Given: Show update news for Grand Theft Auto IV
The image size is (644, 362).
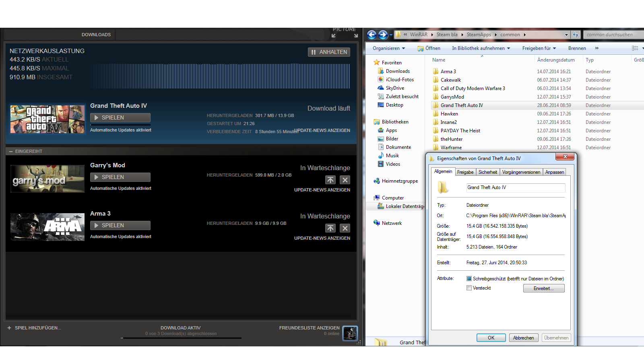Looking at the screenshot, I should tap(322, 130).
